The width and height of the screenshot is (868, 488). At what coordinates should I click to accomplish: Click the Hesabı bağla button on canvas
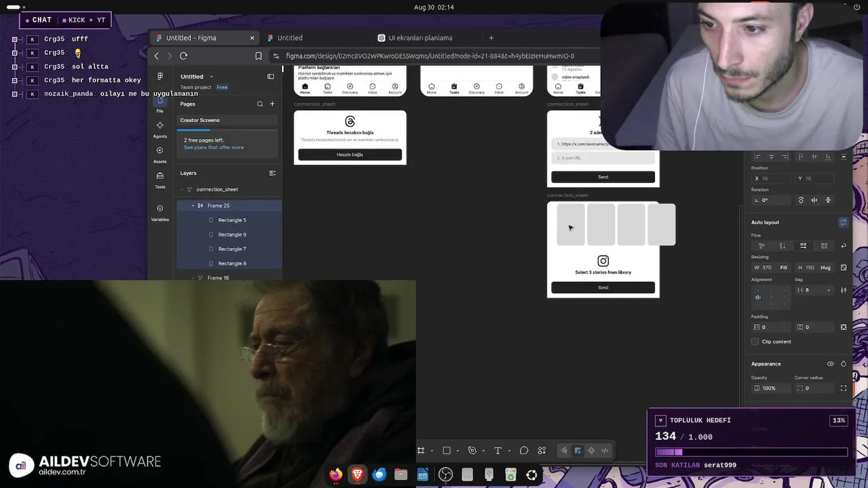pos(350,155)
